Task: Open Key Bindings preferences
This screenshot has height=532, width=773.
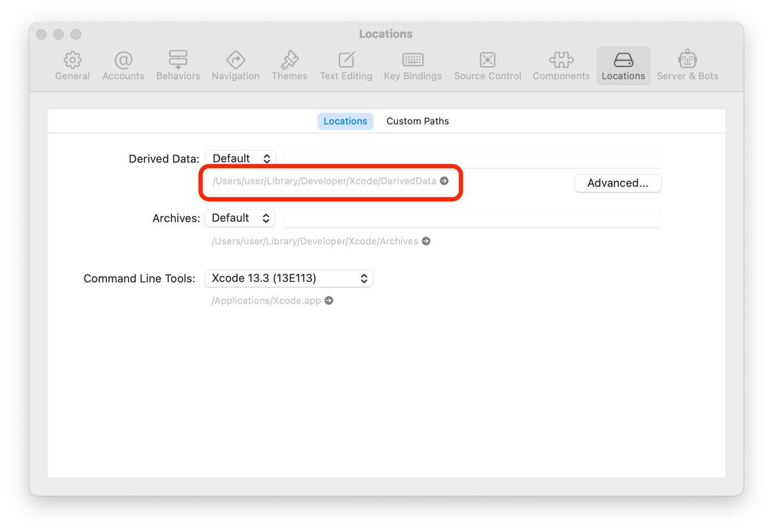Action: 413,66
